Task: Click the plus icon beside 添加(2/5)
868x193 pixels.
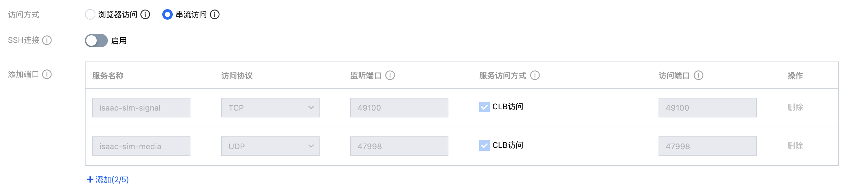Action: click(89, 180)
